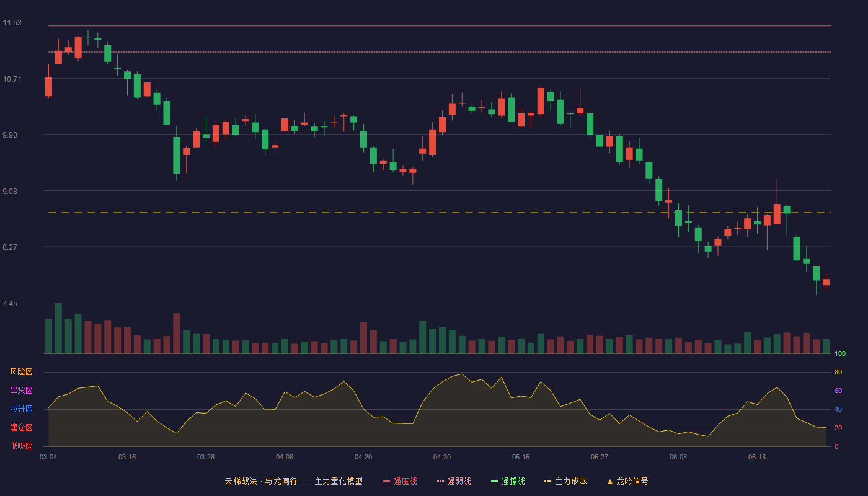The image size is (868, 496).
Task: Click the magenta 60 indicator axis value
Action: [x=838, y=391]
